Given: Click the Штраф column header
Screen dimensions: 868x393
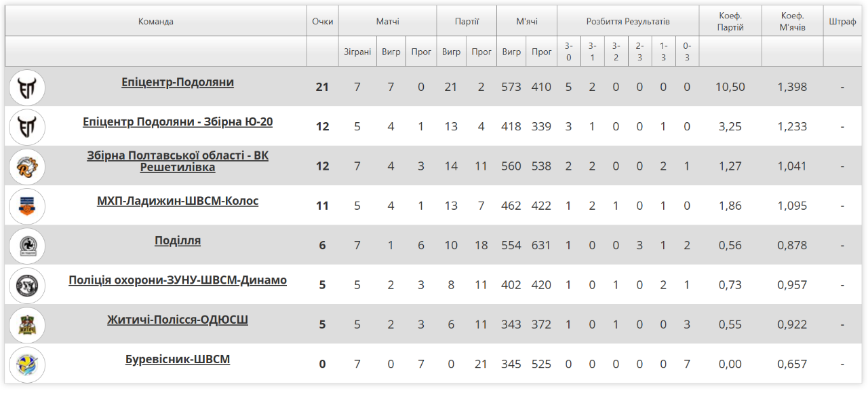Looking at the screenshot, I should click(x=842, y=21).
